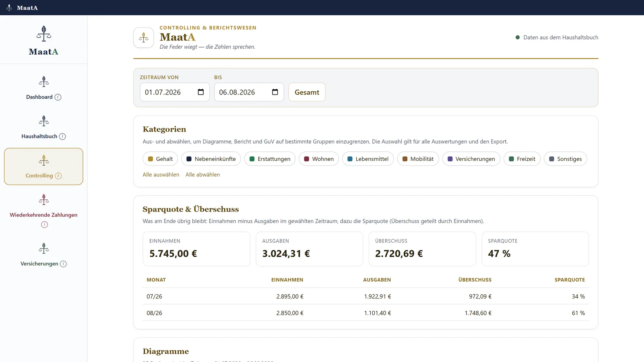Go to Dashboard page
This screenshot has height=362, width=644.
coord(39,97)
